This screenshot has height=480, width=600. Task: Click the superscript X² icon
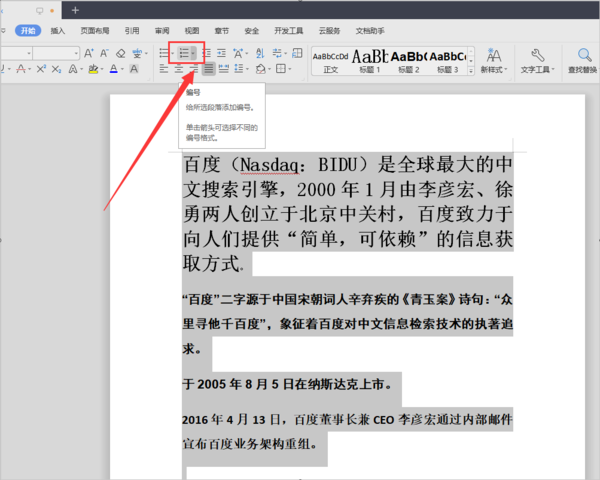(x=41, y=69)
